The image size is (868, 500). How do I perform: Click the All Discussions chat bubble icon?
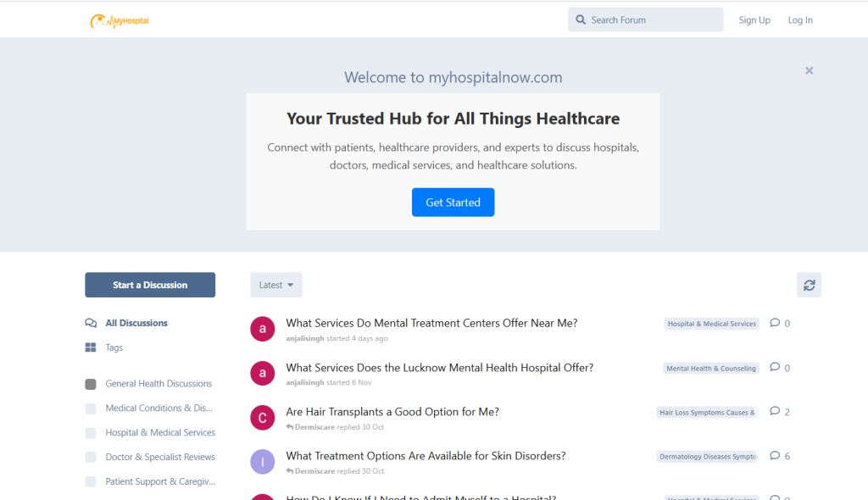(91, 323)
